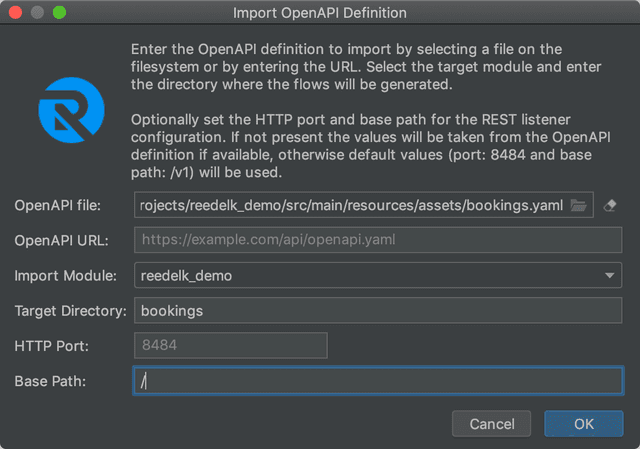Screen dimensions: 640x449
Task: Expand the Import Module dropdown arrow
Action: point(609,275)
